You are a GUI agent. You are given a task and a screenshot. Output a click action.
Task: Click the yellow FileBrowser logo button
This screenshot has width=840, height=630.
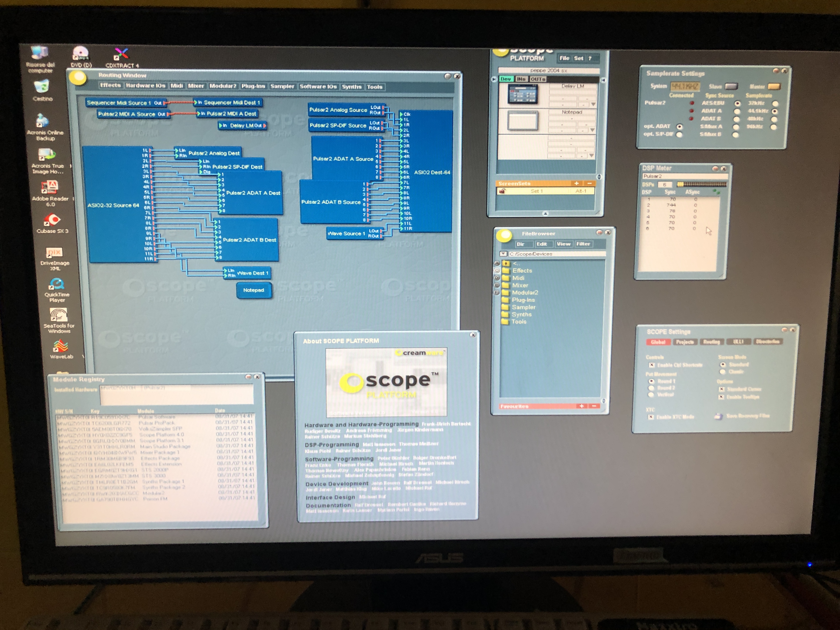pyautogui.click(x=504, y=235)
